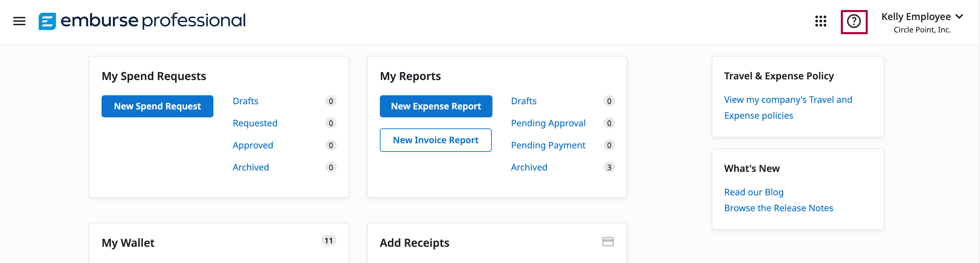This screenshot has width=980, height=263.
Task: Open the apps grid launcher
Action: tap(820, 21)
